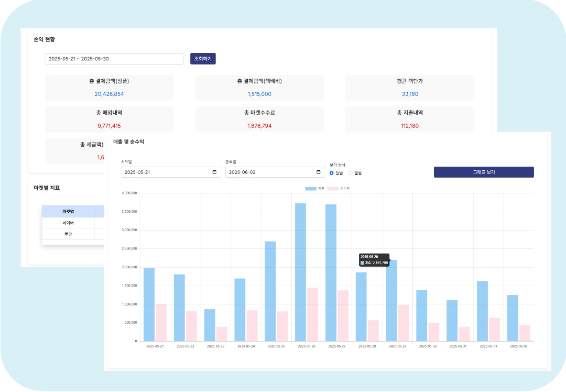Screen dimensions: 566x392
Task: Select the 네이버 row in market table
Action: tap(68, 223)
